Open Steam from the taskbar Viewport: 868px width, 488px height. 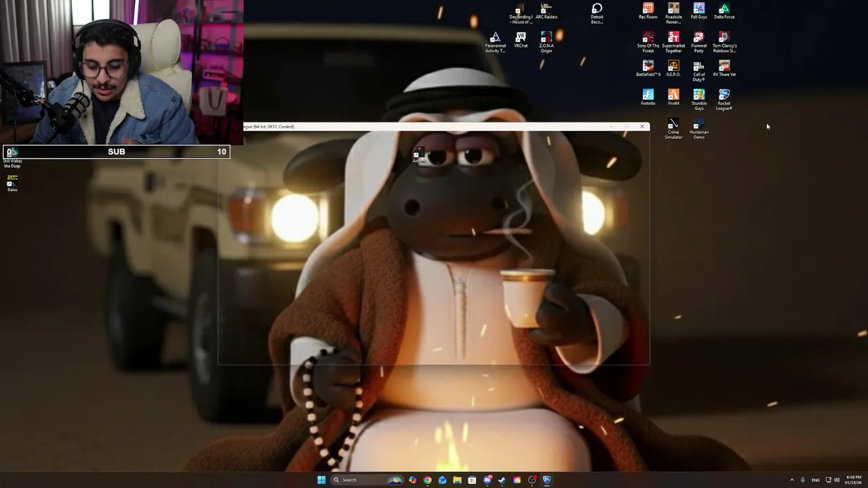point(502,480)
